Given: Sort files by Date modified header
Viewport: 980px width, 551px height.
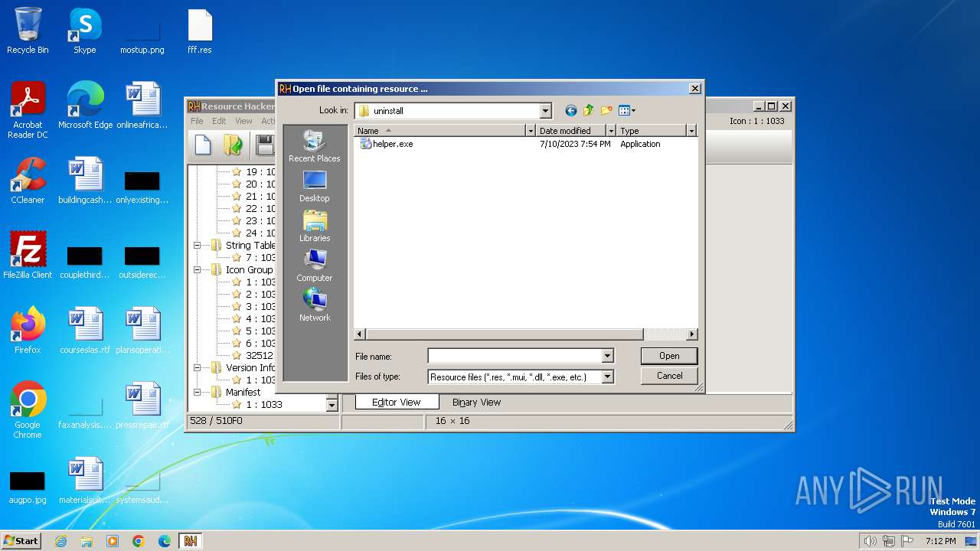Looking at the screenshot, I should [x=570, y=131].
